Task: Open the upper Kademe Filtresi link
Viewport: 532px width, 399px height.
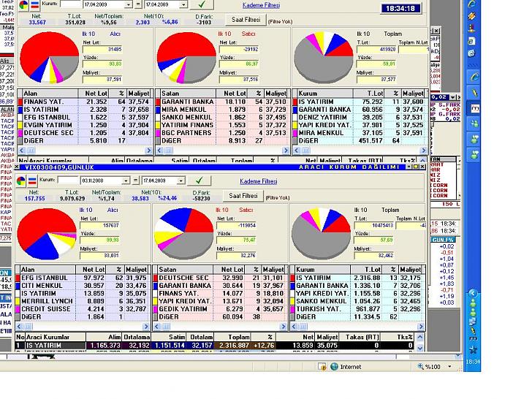Action: (x=261, y=5)
